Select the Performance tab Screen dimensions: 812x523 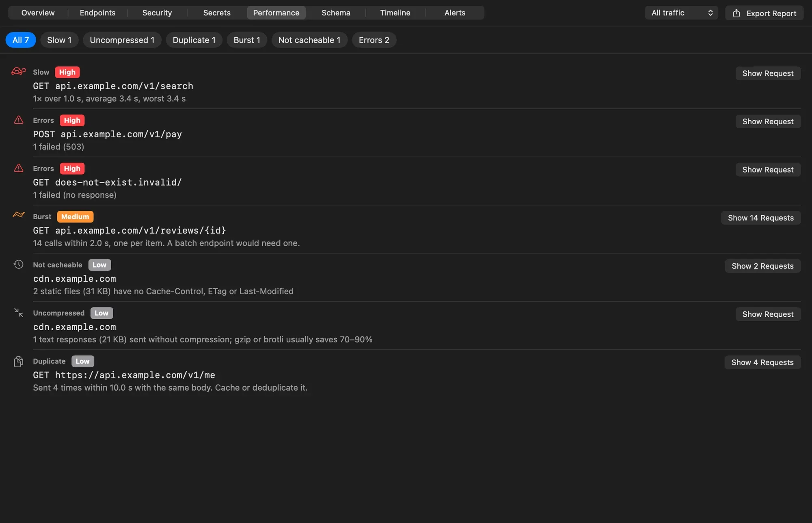(x=276, y=13)
